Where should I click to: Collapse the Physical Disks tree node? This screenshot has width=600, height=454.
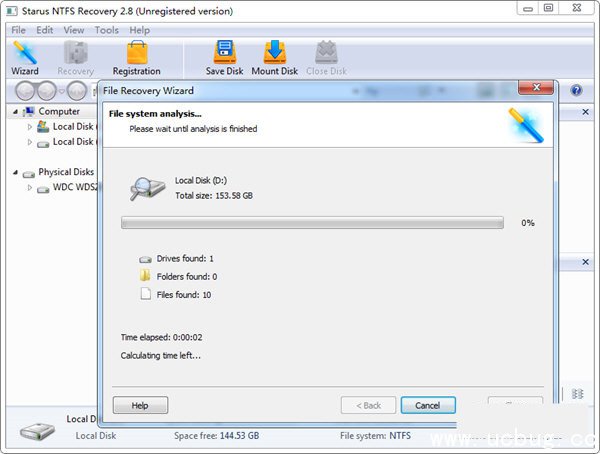pos(15,172)
